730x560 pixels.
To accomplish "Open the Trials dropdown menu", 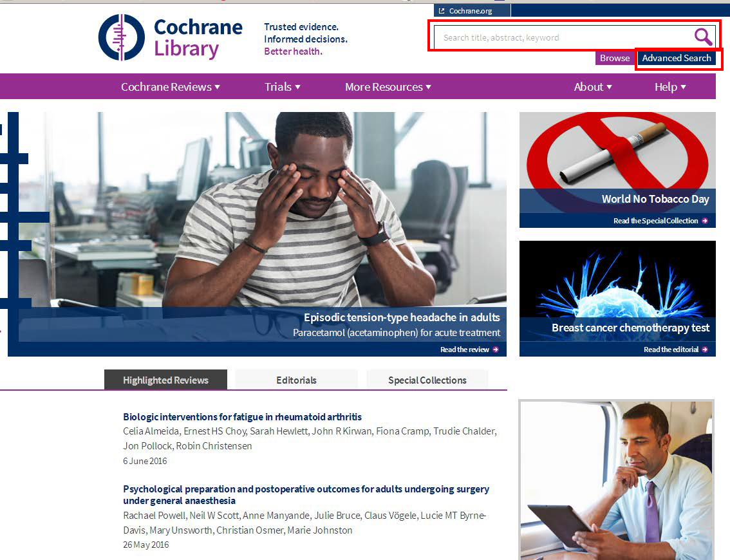I will click(282, 87).
